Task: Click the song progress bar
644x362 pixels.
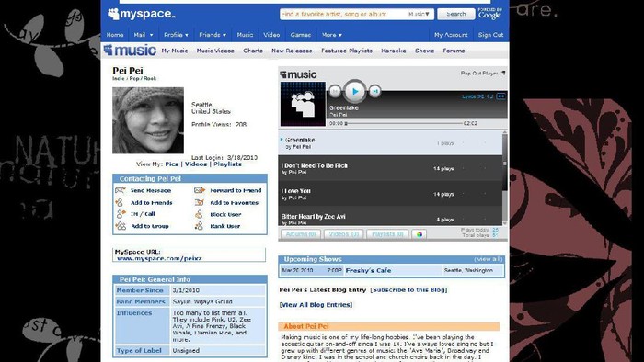Action: [405, 123]
